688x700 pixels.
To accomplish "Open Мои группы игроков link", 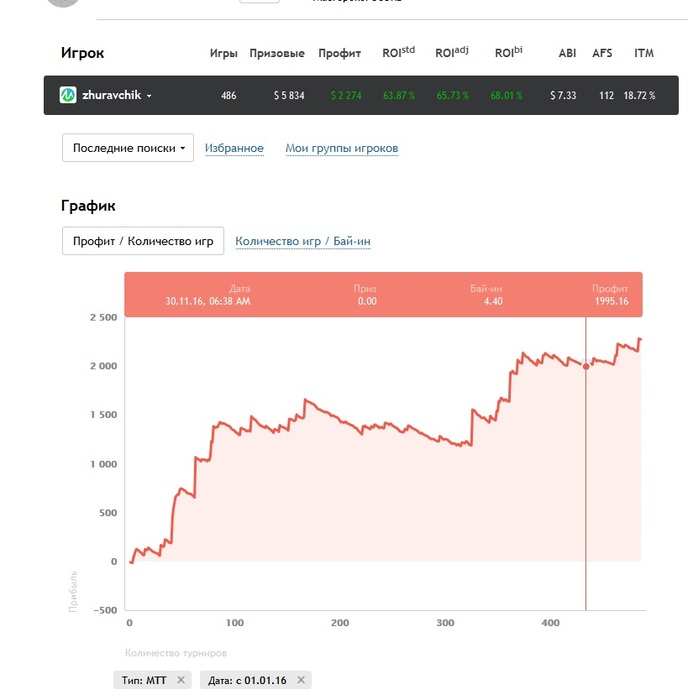I will coord(342,148).
